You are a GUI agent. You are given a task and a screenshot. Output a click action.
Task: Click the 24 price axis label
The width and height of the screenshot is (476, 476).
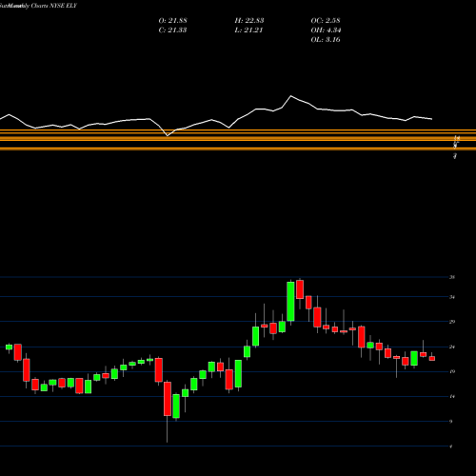(452, 347)
